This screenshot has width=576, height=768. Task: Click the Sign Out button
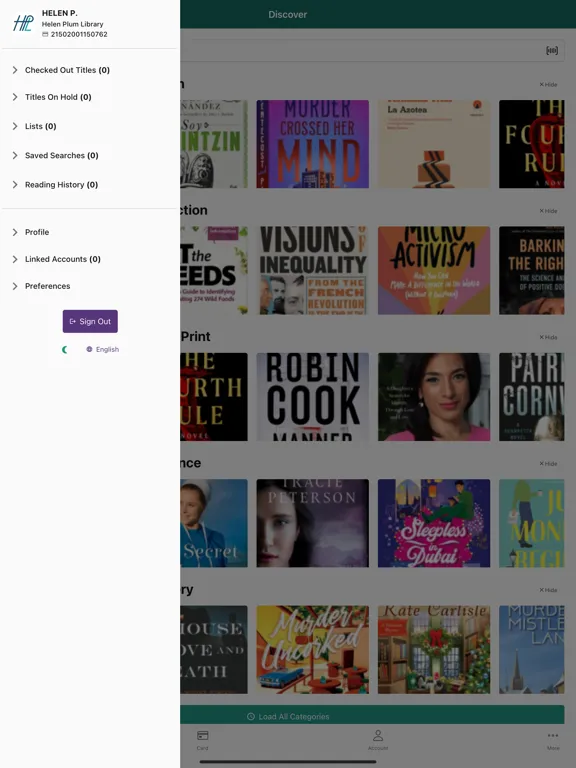90,321
